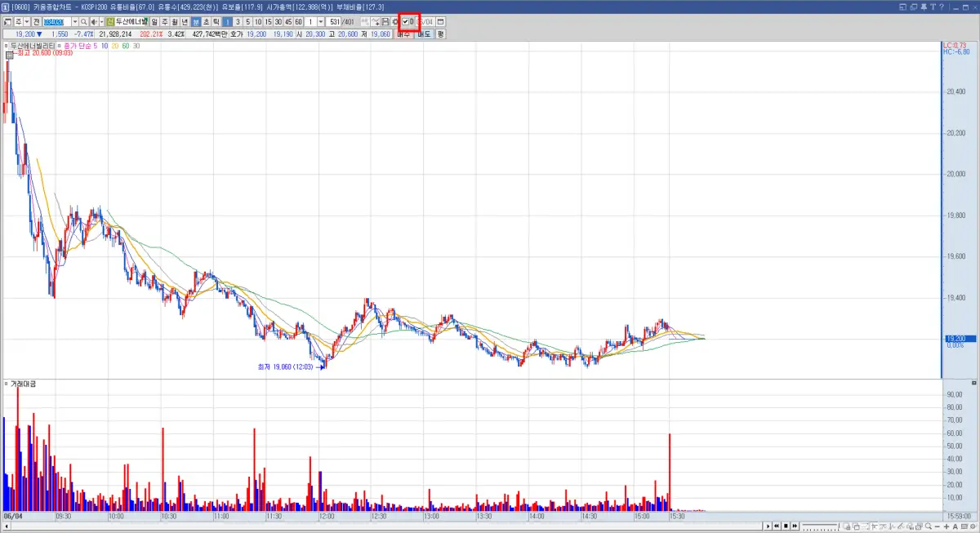
Task: Click the 매수 (buy) button
Action: click(x=404, y=34)
